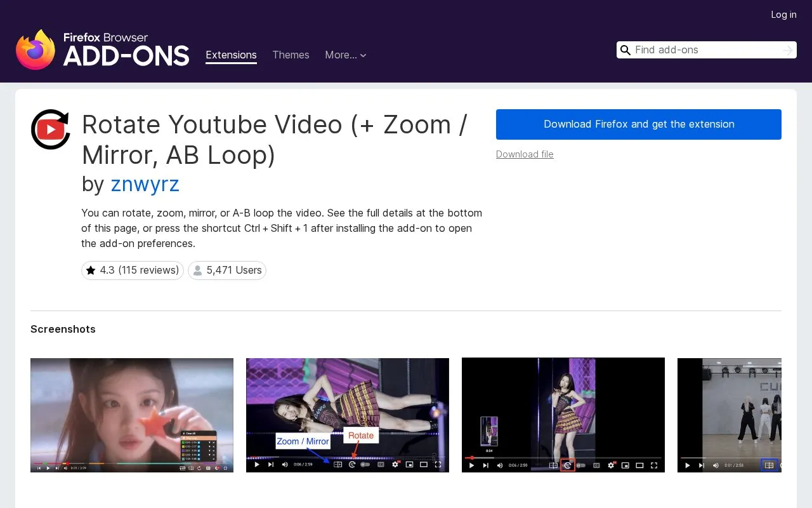Click the Firefox Browser Add-ons logo
812x508 pixels.
click(x=103, y=50)
